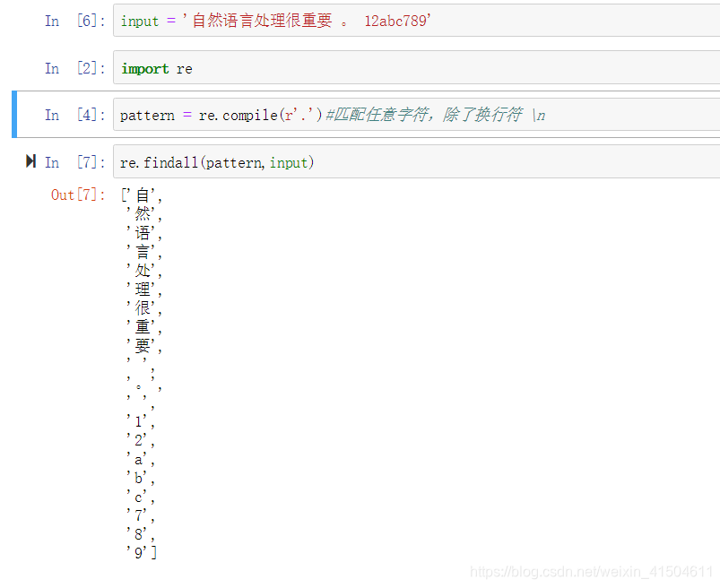Click the 'import' keyword

tap(145, 68)
